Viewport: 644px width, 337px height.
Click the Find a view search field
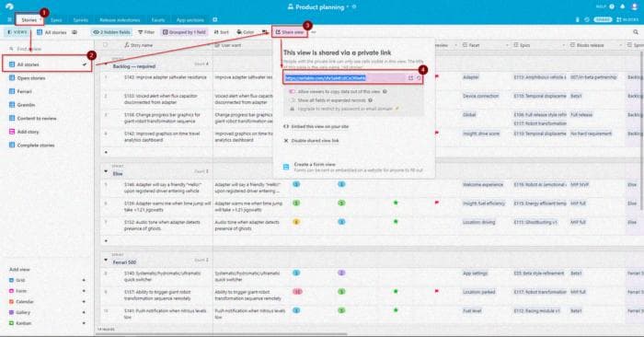tap(47, 49)
